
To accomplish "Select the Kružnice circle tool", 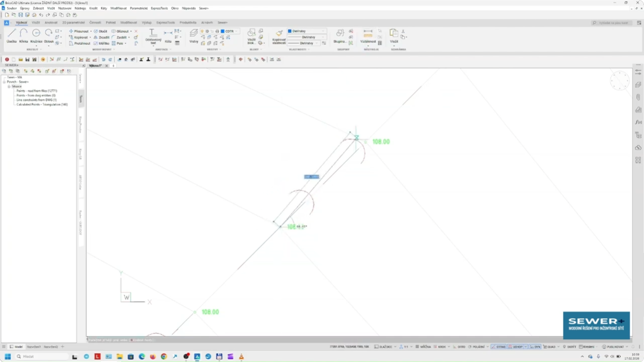I will 36,35.
